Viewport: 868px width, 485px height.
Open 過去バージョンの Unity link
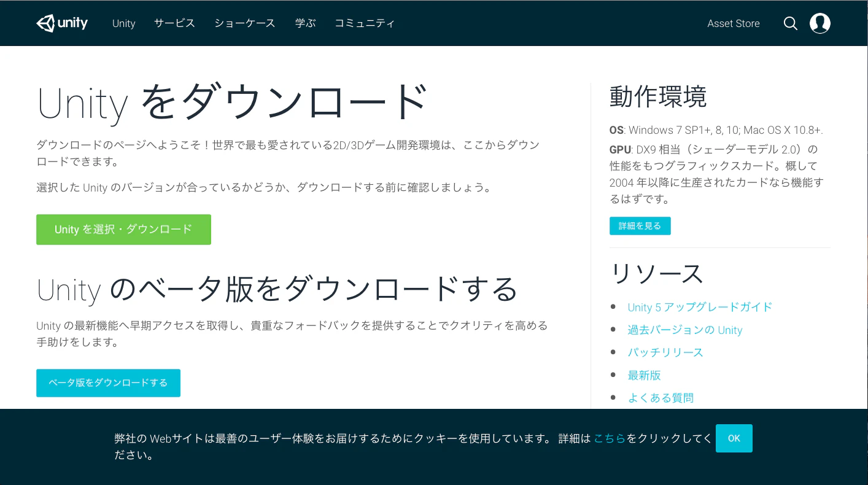685,330
